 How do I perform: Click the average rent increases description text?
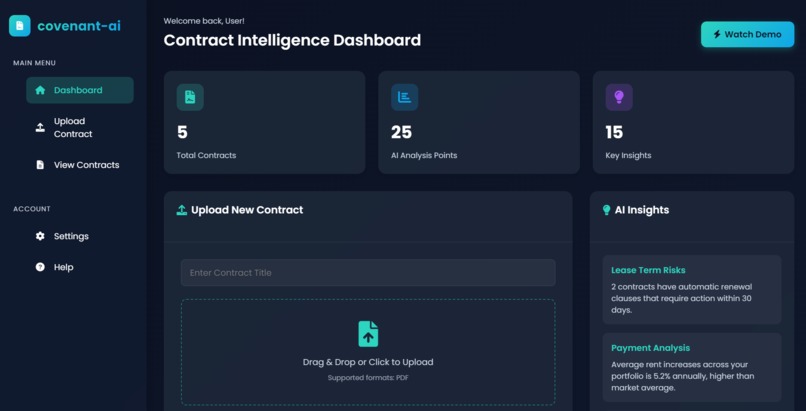coord(683,376)
